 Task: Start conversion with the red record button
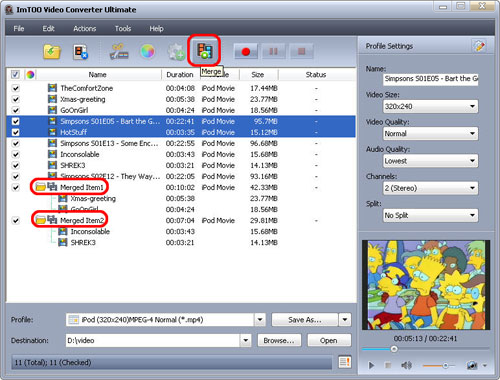point(246,52)
